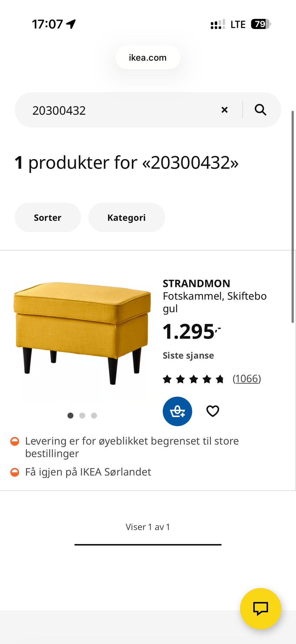296x644 pixels.
Task: Open the (1066) reviews link
Action: (x=247, y=379)
